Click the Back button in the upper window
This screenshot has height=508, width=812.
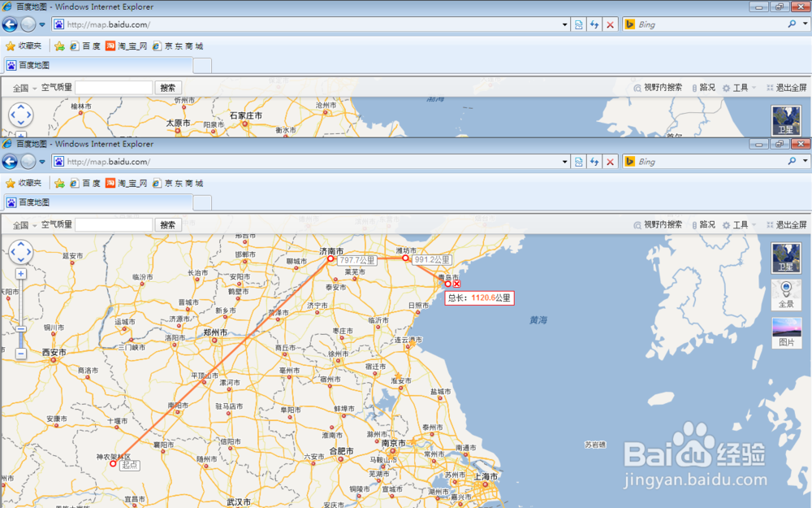10,24
